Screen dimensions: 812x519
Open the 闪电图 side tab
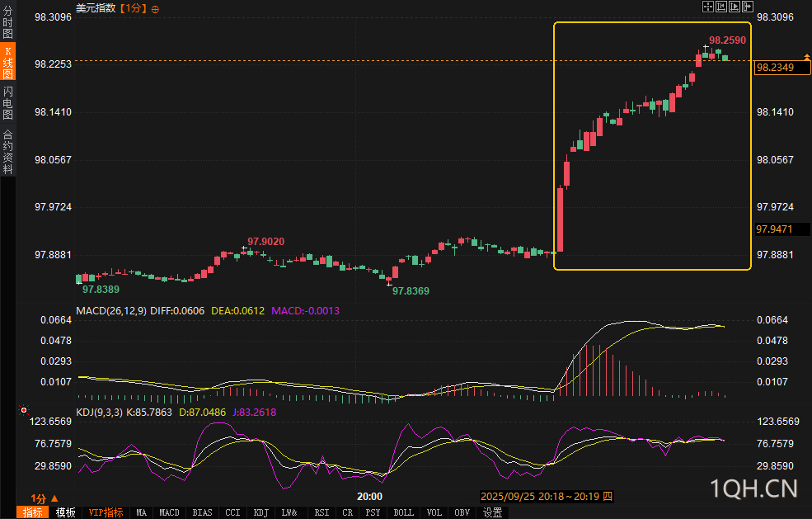[7, 102]
